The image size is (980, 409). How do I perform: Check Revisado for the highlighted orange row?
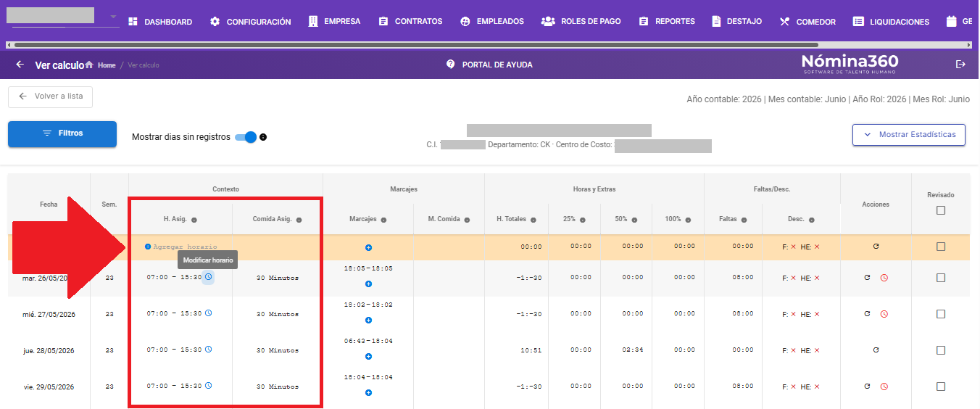941,247
